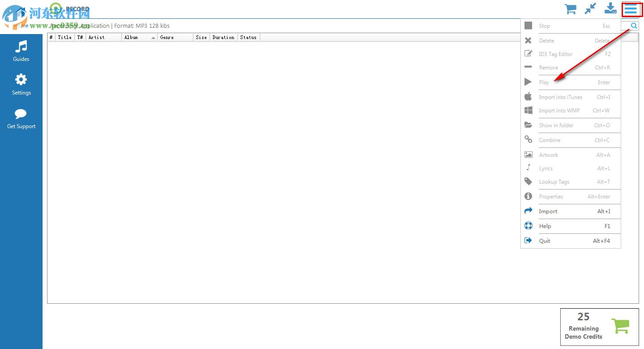Screen dimensions: 644x349
Task: Open Settings from the sidebar
Action: [x=21, y=85]
